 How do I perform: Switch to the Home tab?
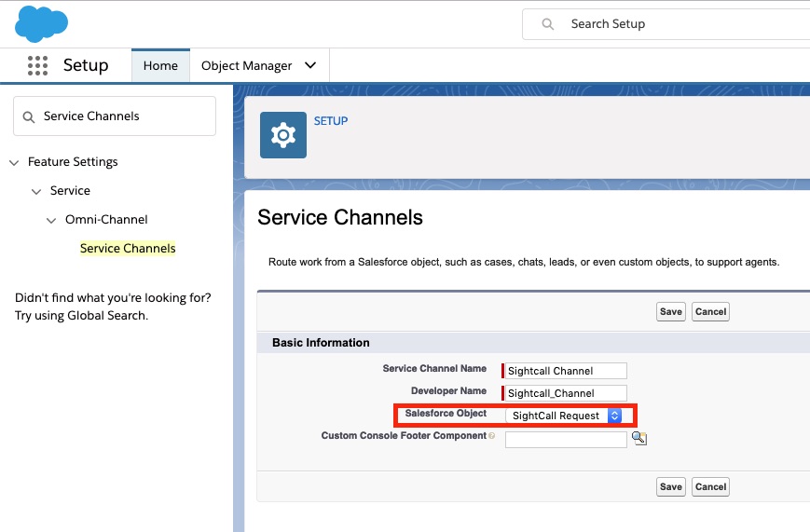click(x=160, y=65)
